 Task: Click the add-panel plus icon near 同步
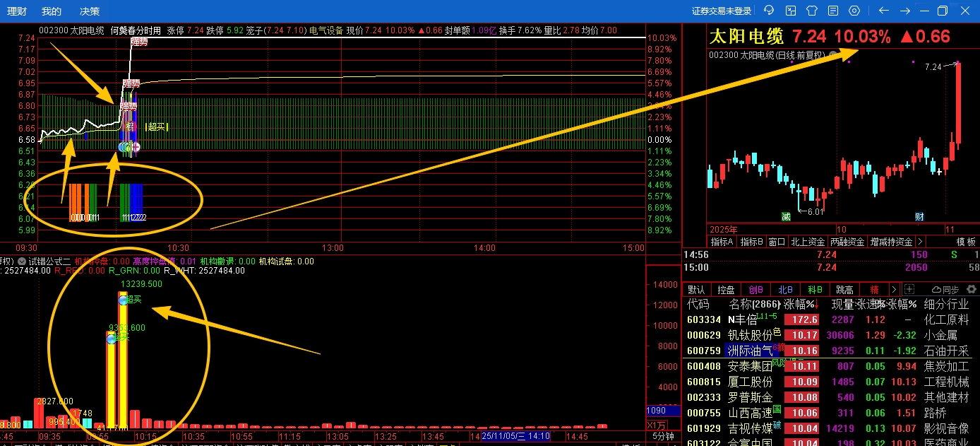pyautogui.click(x=909, y=289)
